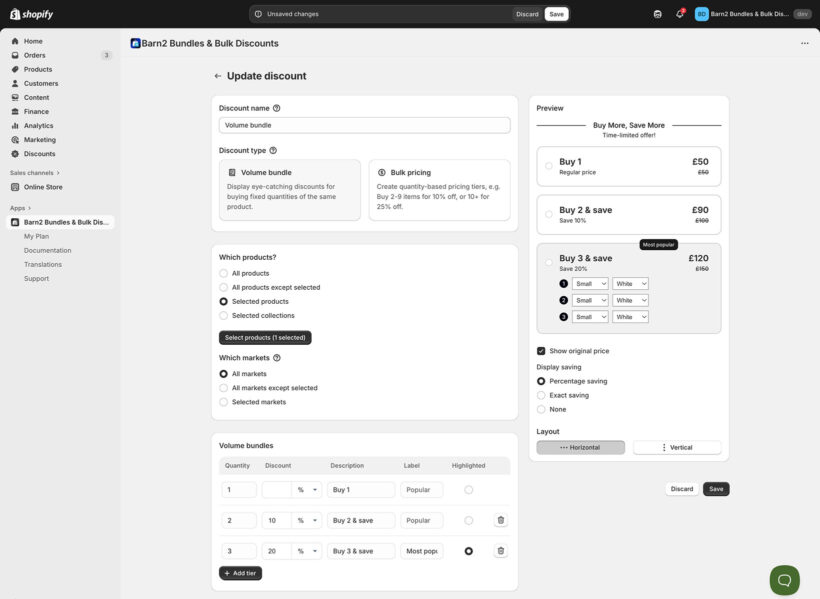Enable the Show original price checkbox

coord(538,350)
